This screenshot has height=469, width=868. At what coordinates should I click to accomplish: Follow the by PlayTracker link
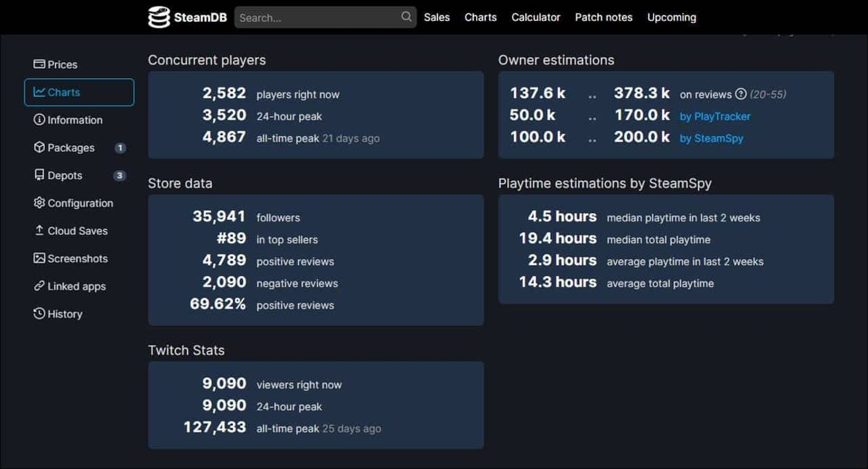715,117
